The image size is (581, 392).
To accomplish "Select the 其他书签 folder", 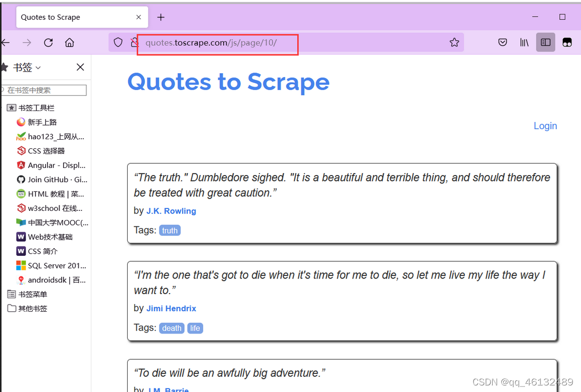I will pos(27,309).
